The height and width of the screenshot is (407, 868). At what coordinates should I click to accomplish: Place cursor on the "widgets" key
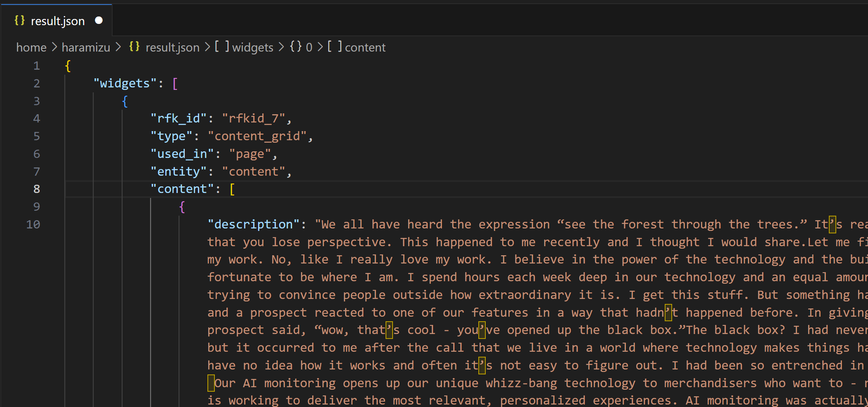125,84
